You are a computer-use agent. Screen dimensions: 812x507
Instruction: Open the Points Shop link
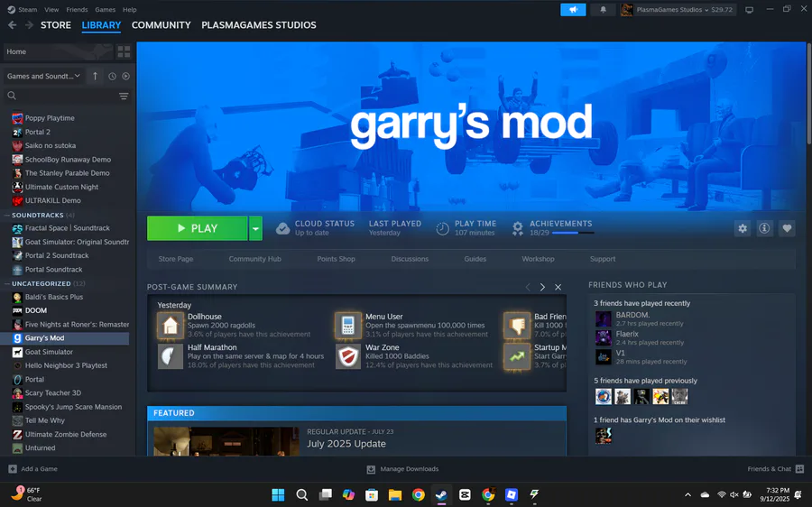[337, 259]
